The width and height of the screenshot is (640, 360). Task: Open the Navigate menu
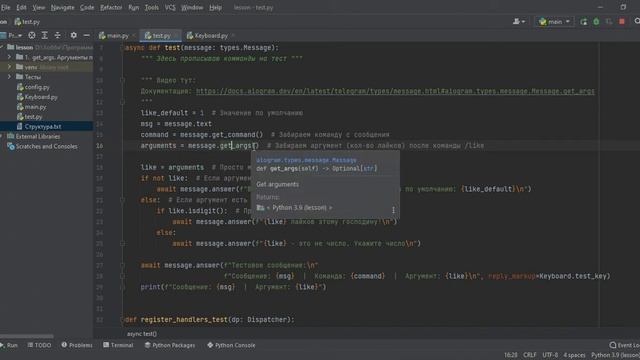62,7
